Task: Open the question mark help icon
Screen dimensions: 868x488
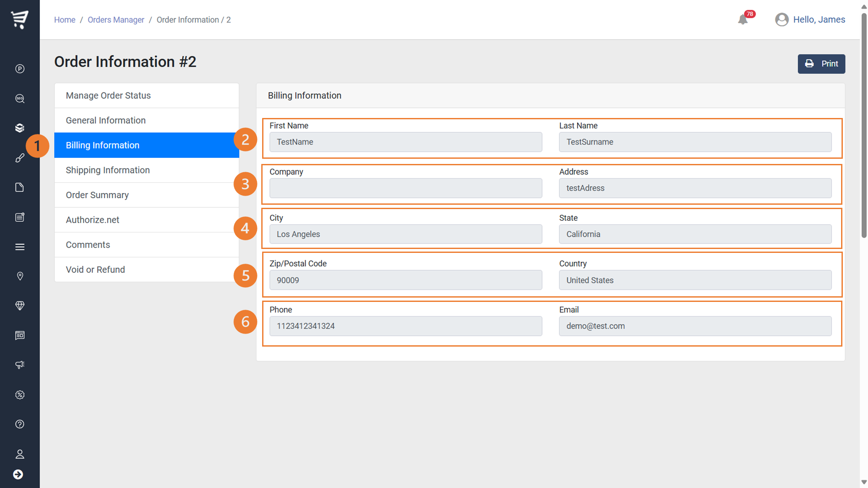Action: coord(20,424)
